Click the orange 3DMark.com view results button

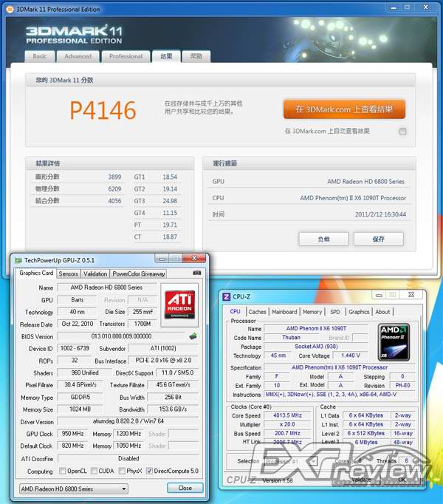coord(343,109)
